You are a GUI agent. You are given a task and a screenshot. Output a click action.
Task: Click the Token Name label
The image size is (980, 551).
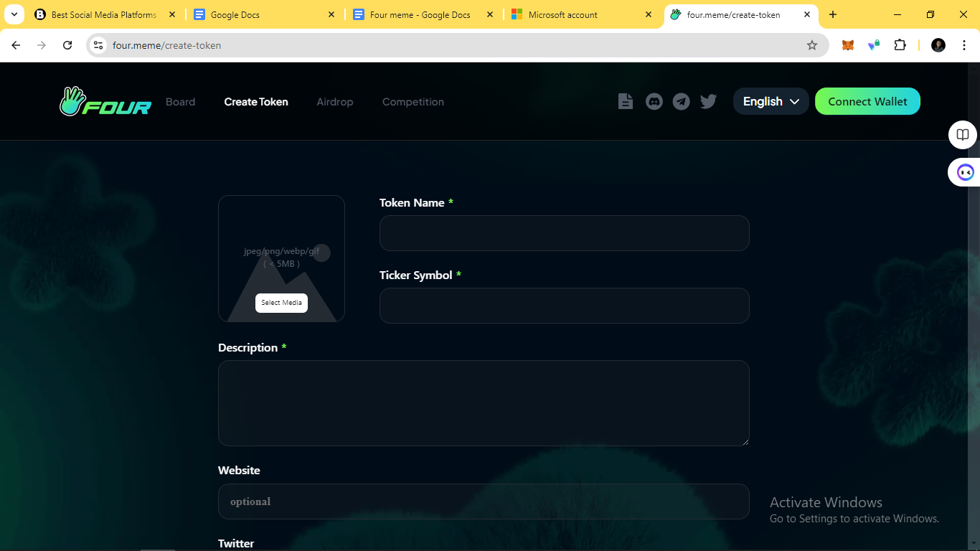click(412, 203)
